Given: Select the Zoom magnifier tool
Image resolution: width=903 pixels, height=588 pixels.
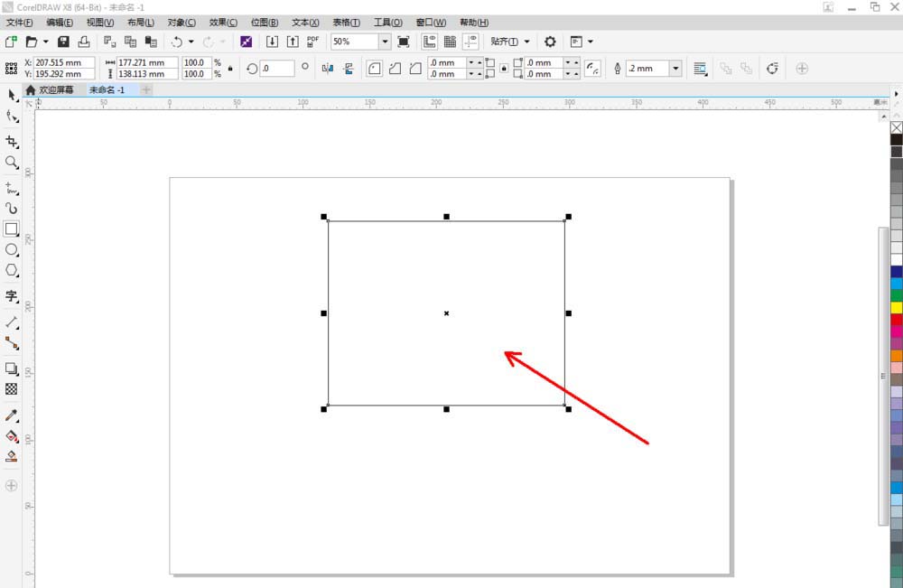Looking at the screenshot, I should 12,163.
